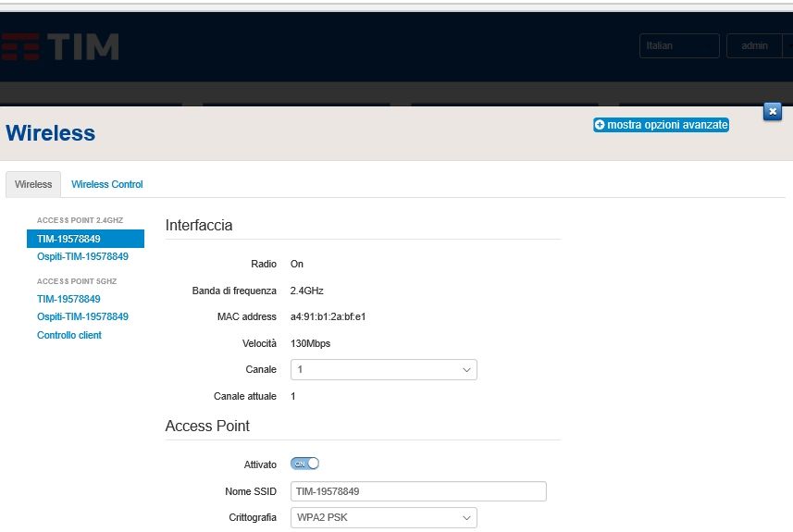Open the Italian language dropdown
Viewport: 793px width, 532px height.
pos(678,46)
